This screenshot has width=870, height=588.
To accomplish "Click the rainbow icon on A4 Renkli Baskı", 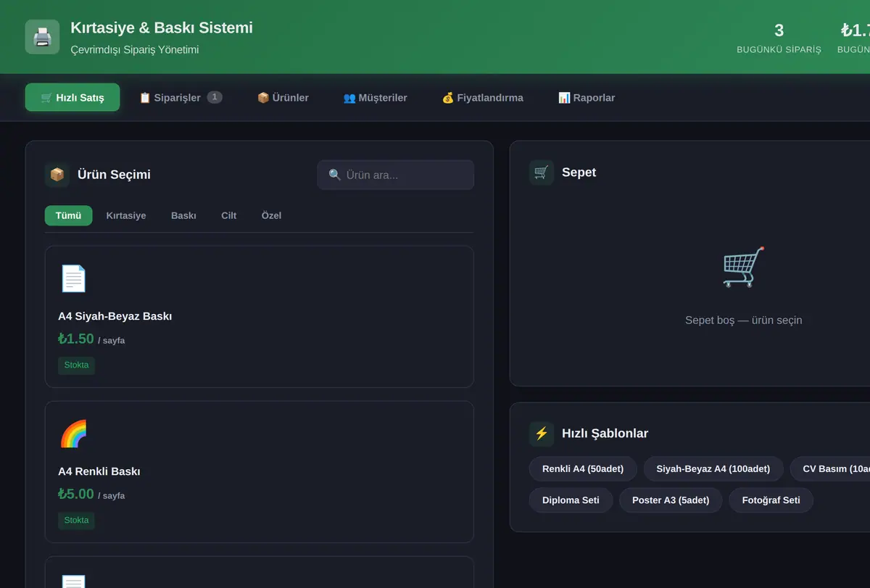I will point(72,434).
